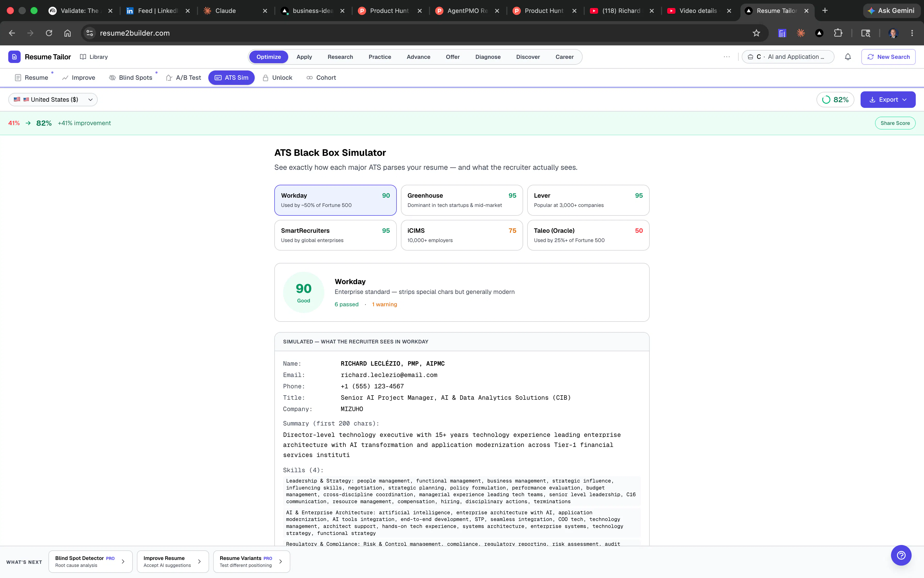
Task: Click the 82% score ring indicator
Action: tap(835, 99)
